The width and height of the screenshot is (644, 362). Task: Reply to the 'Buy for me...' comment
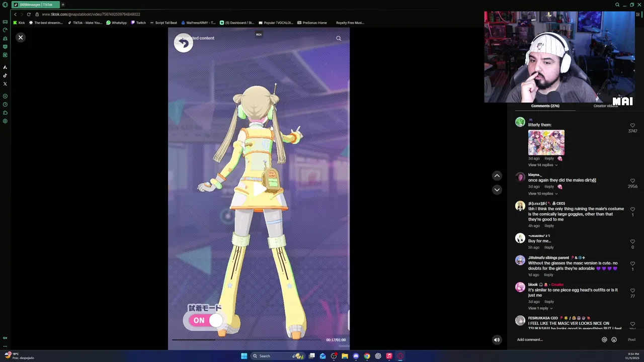pos(549,247)
